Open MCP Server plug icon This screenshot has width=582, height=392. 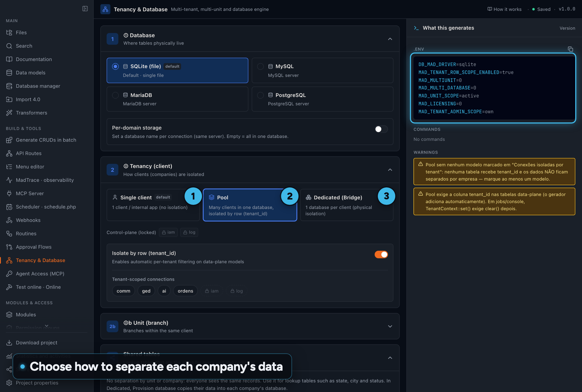point(9,193)
